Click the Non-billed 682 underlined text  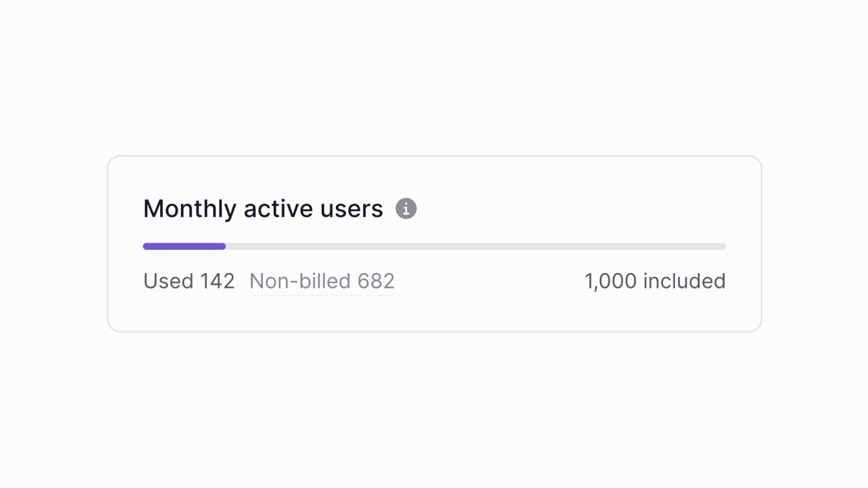click(x=322, y=281)
